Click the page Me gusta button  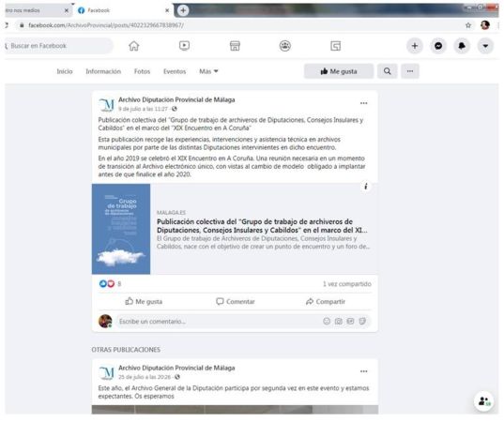pyautogui.click(x=339, y=71)
